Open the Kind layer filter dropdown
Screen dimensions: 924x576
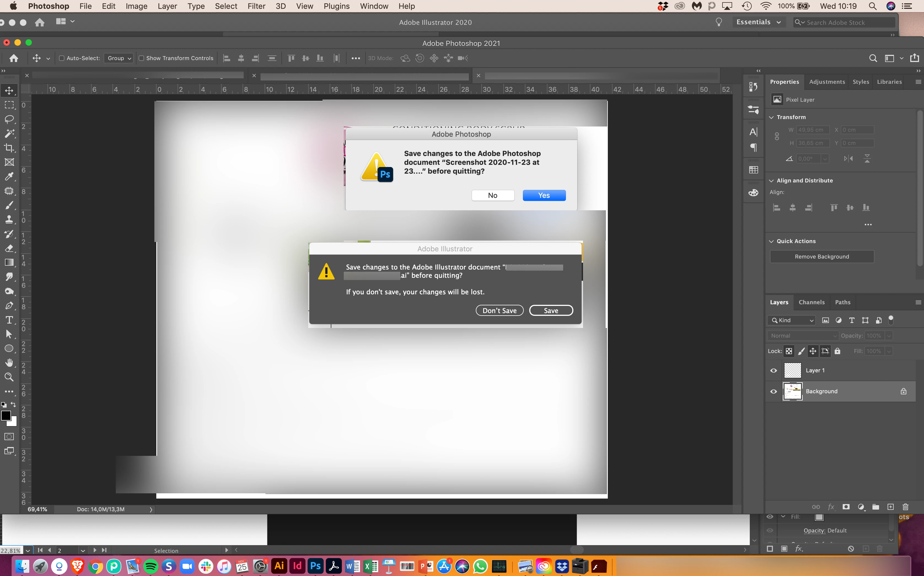[791, 320]
